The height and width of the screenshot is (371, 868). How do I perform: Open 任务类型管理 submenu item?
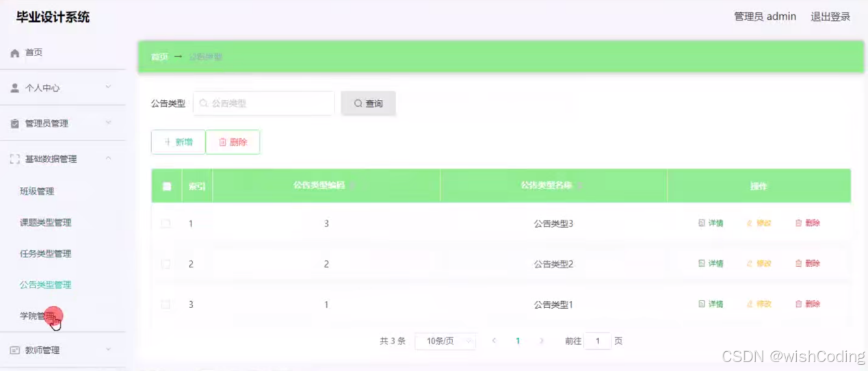click(46, 254)
